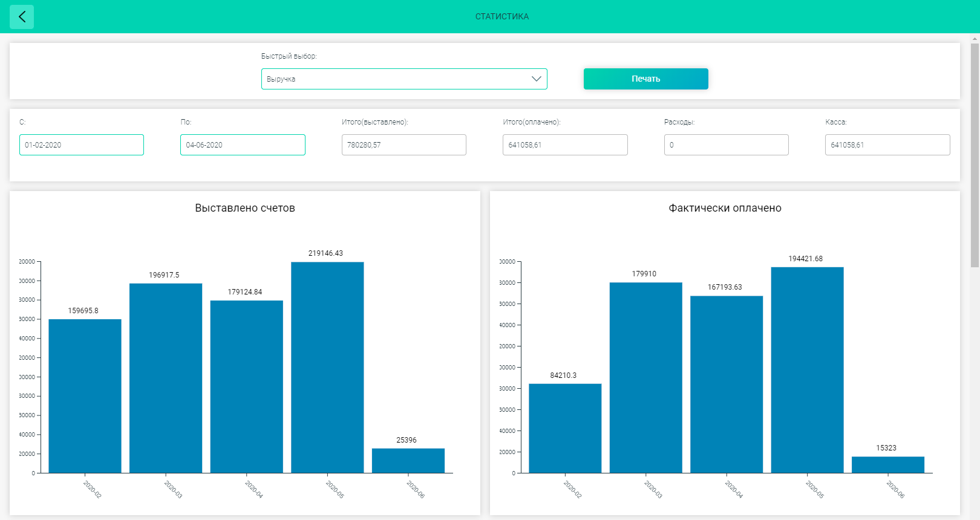
Task: Select the С: start date field
Action: (x=82, y=145)
